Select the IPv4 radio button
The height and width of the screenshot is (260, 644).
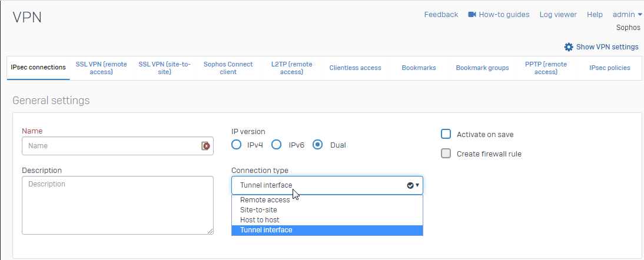(236, 145)
